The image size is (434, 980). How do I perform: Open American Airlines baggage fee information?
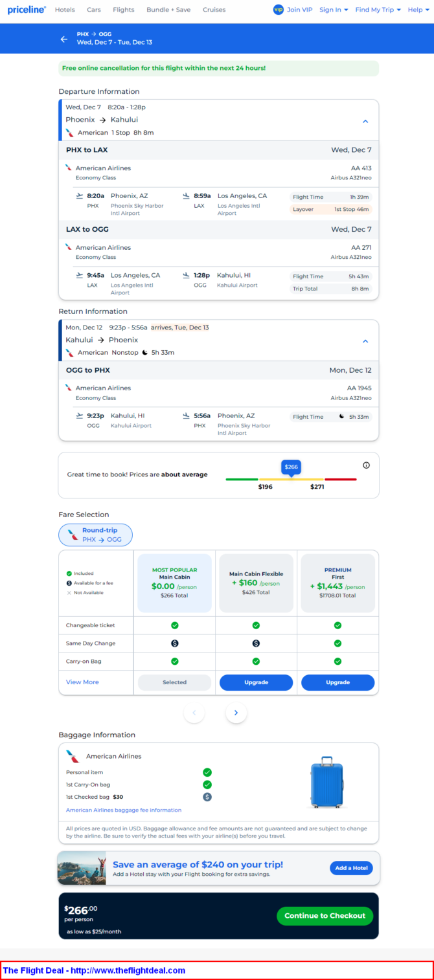tap(124, 810)
